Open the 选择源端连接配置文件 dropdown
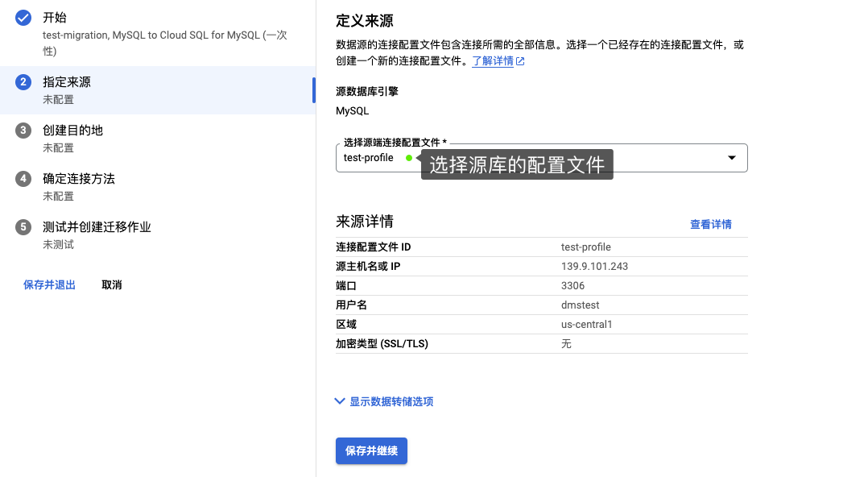The image size is (868, 477). coord(539,158)
